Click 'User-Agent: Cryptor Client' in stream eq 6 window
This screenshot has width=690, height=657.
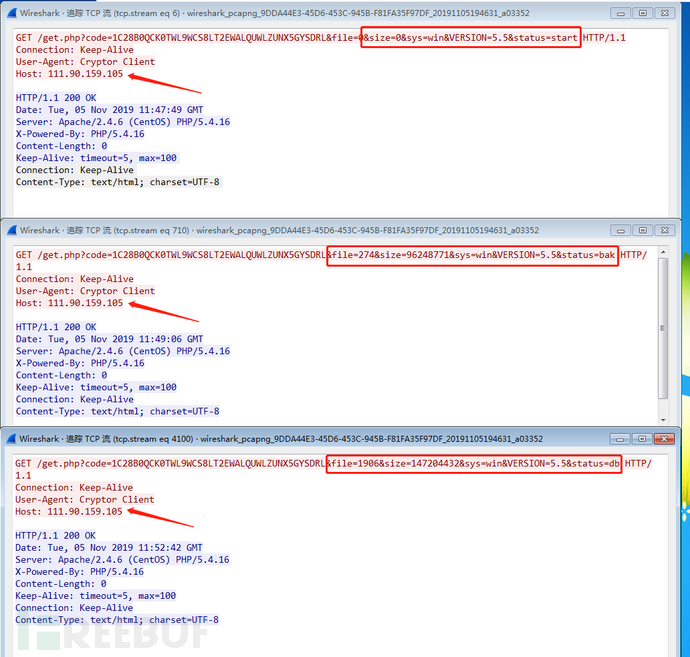click(85, 62)
